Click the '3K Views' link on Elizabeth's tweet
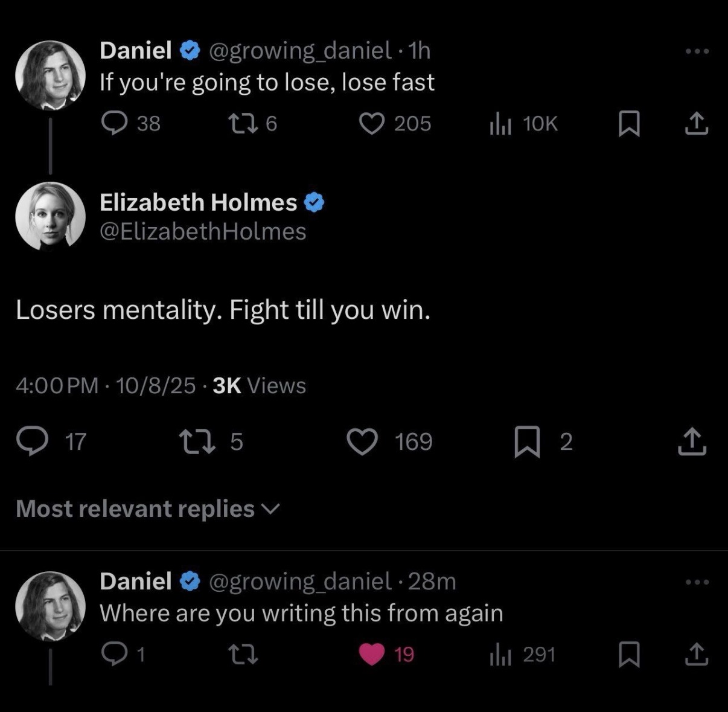The image size is (728, 712). click(257, 385)
